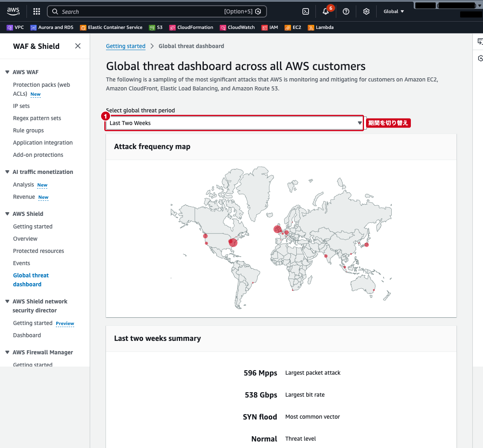Click the 538 Gbps value

[261, 395]
